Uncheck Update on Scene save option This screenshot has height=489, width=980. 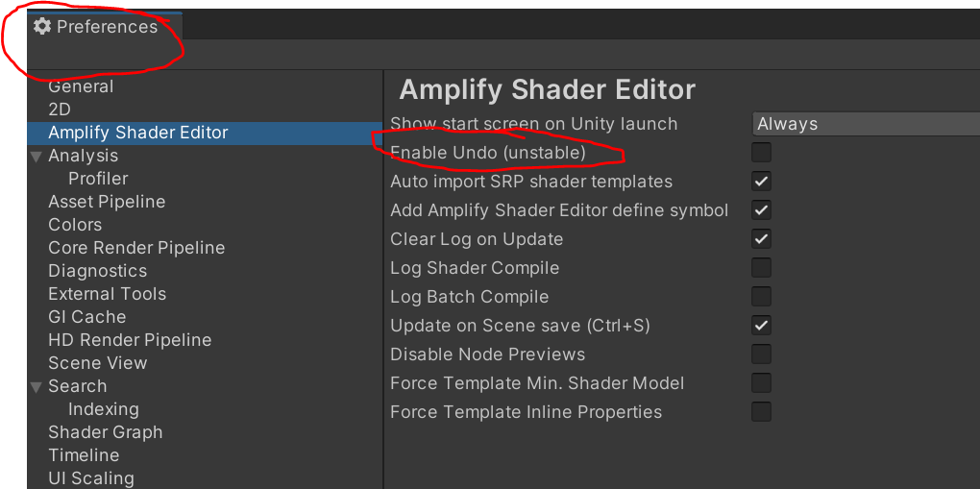[x=761, y=326]
